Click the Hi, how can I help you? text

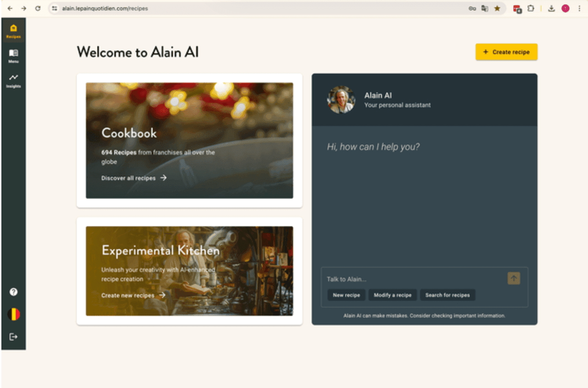373,147
